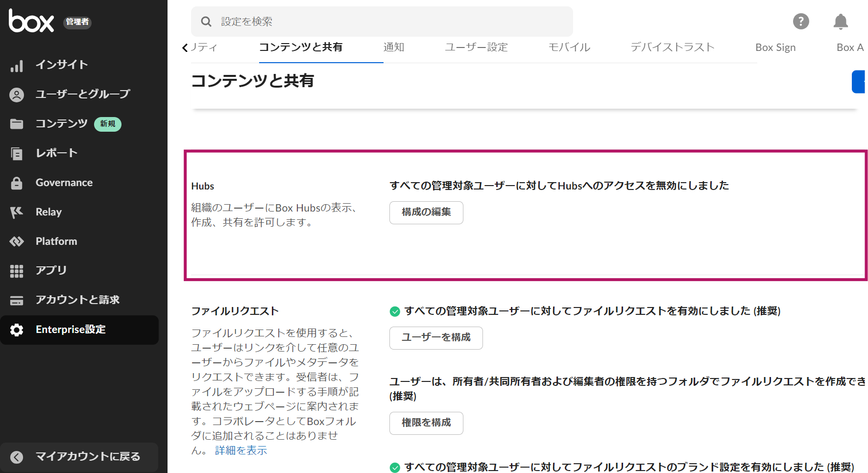The width and height of the screenshot is (868, 473).
Task: Switch to デバイストラスト tab
Action: click(673, 47)
